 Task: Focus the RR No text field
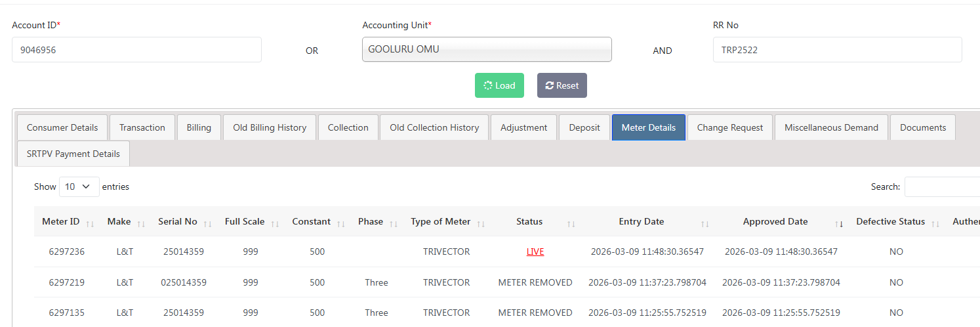pyautogui.click(x=837, y=49)
